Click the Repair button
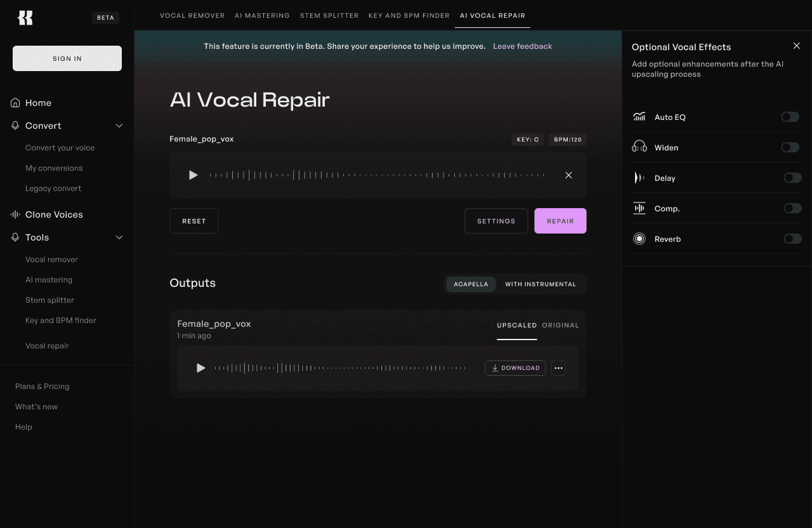The width and height of the screenshot is (812, 528). pos(560,221)
